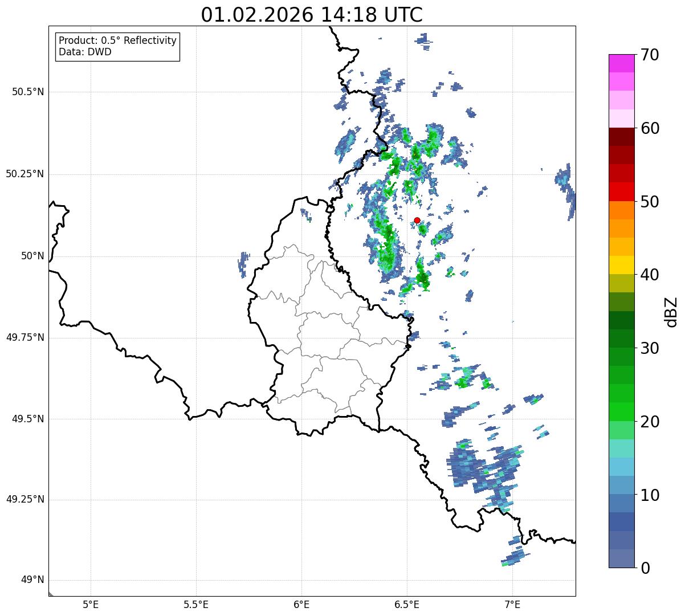Click the '49.5°N' latitude label
Viewport: 685px width, 616px height.
coord(28,419)
